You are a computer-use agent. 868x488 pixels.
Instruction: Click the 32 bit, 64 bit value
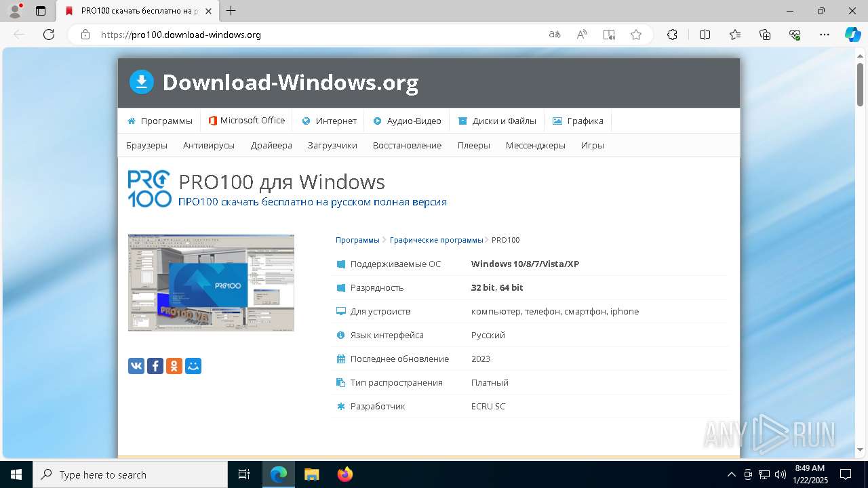497,287
